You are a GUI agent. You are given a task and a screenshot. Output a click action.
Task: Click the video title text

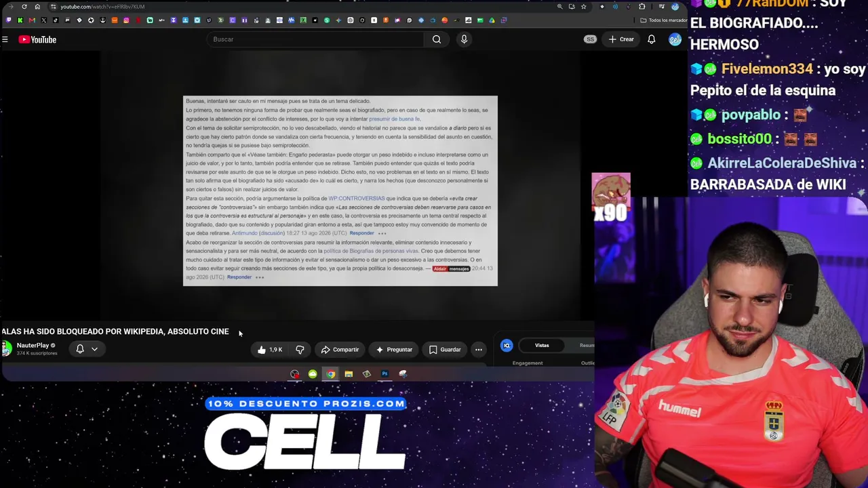(x=115, y=331)
